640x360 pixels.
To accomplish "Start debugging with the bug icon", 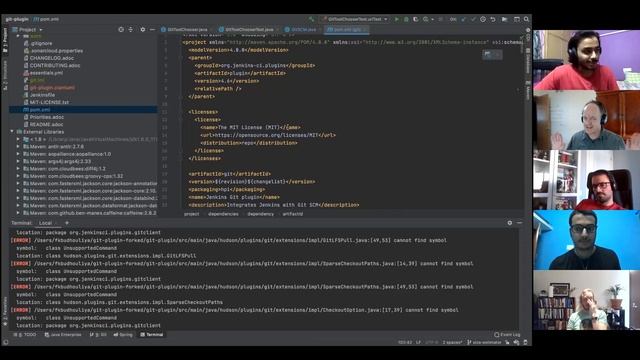I will click(406, 19).
